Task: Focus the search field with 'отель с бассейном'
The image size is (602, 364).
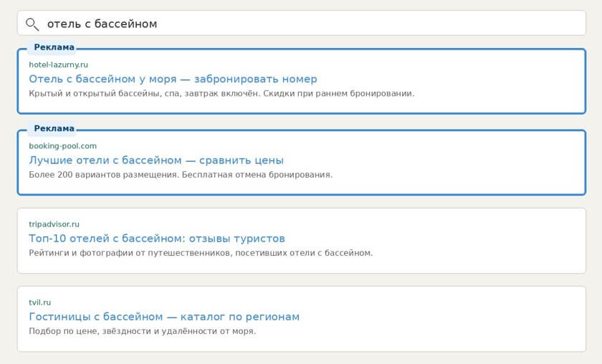Action: pos(302,23)
